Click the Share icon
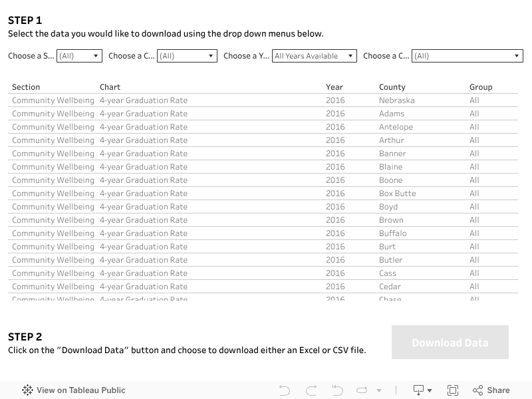The image size is (532, 399). [x=491, y=390]
